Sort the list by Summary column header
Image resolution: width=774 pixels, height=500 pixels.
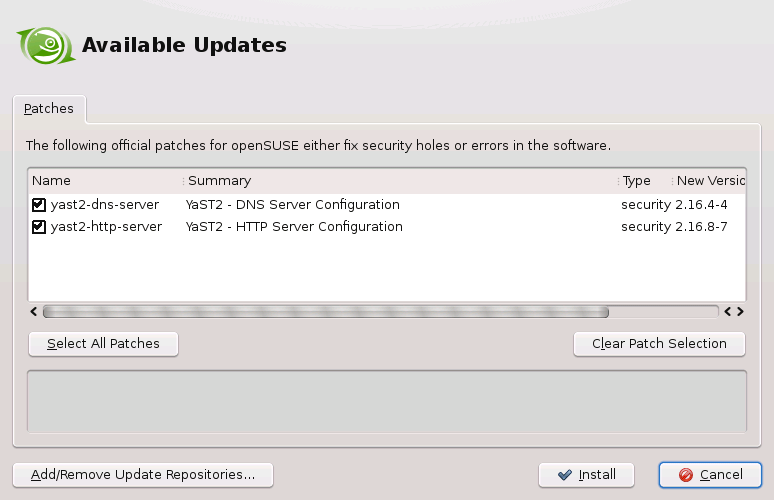400,181
